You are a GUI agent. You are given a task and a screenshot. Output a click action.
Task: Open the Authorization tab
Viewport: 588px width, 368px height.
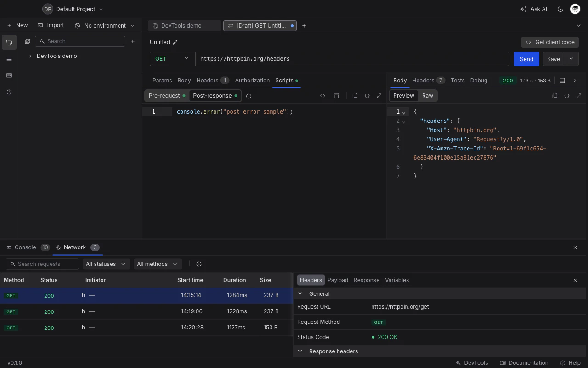click(x=252, y=80)
